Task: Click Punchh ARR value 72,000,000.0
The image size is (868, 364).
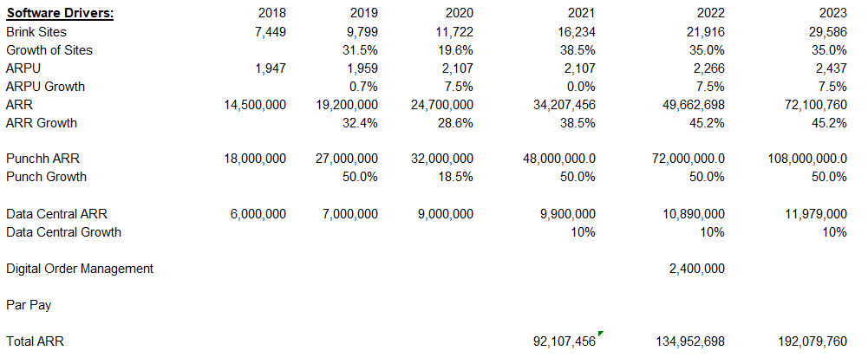Action: coord(689,159)
